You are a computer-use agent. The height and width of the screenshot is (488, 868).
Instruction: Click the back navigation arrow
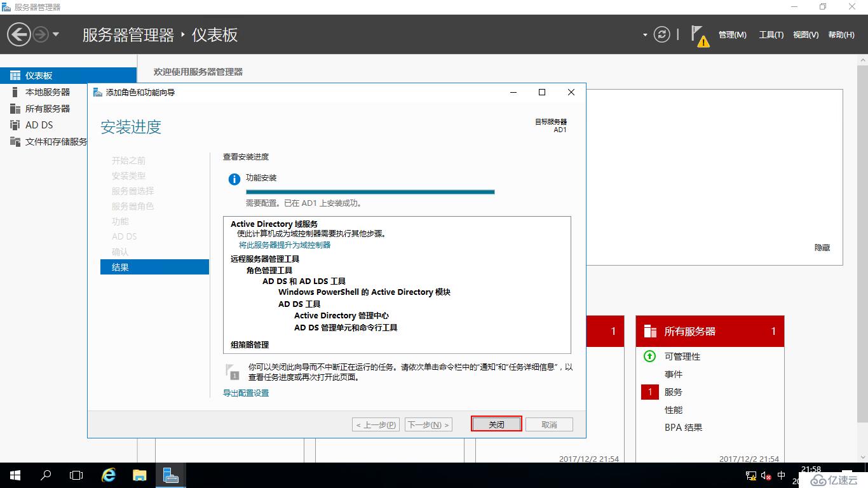point(20,34)
